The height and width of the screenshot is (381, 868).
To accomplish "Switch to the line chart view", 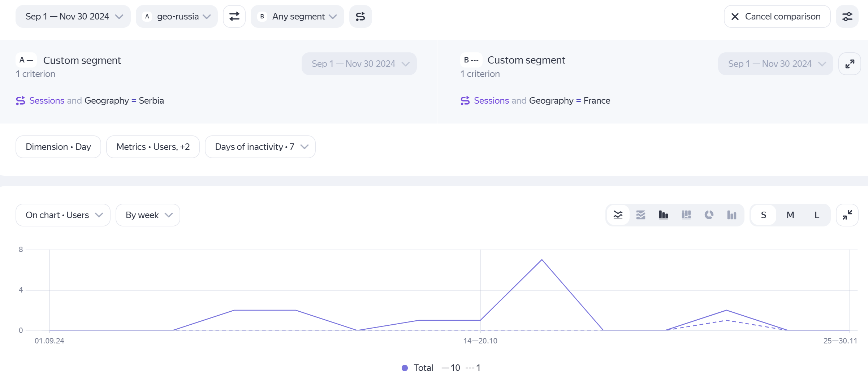I will tap(618, 215).
